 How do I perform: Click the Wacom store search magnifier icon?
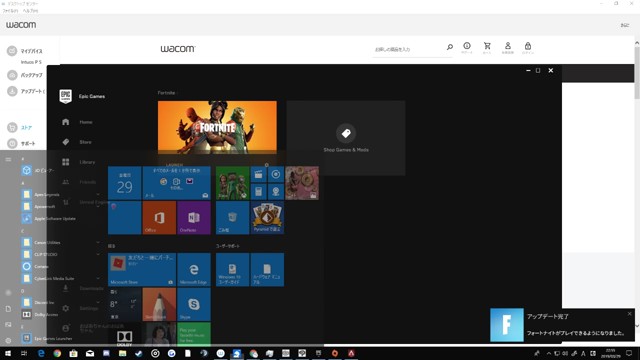tap(449, 47)
